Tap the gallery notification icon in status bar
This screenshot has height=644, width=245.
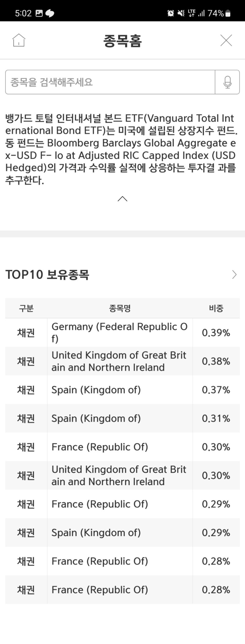(x=39, y=13)
